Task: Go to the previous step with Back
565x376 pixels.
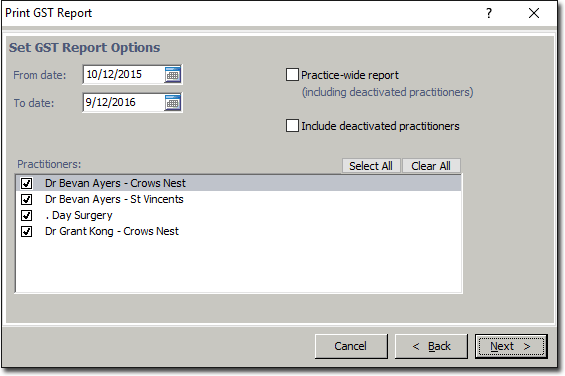Action: point(431,346)
